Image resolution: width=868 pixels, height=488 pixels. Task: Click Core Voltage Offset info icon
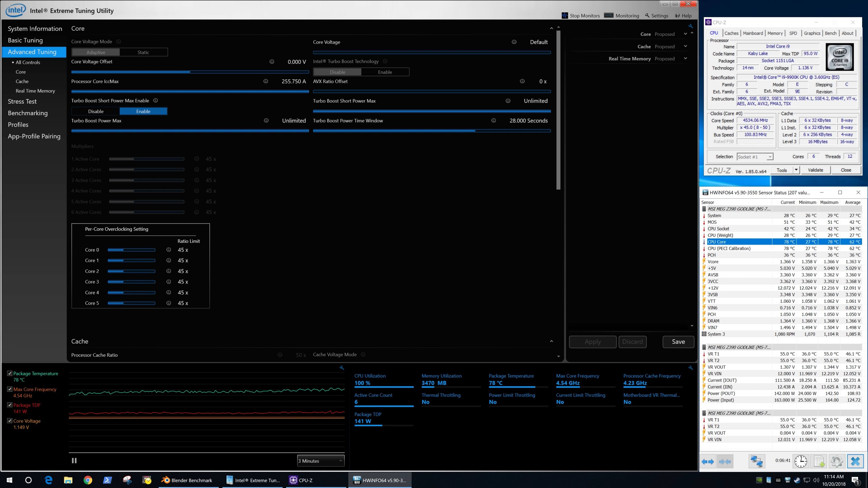[x=271, y=62]
